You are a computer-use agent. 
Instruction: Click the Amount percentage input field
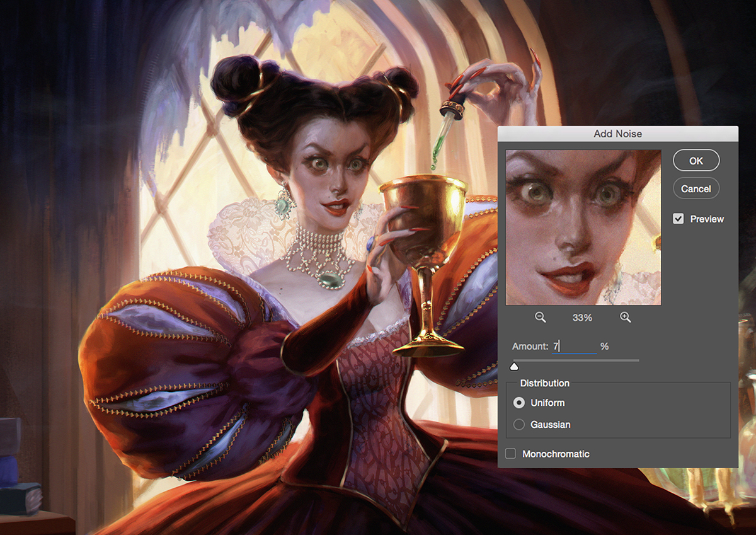[574, 346]
